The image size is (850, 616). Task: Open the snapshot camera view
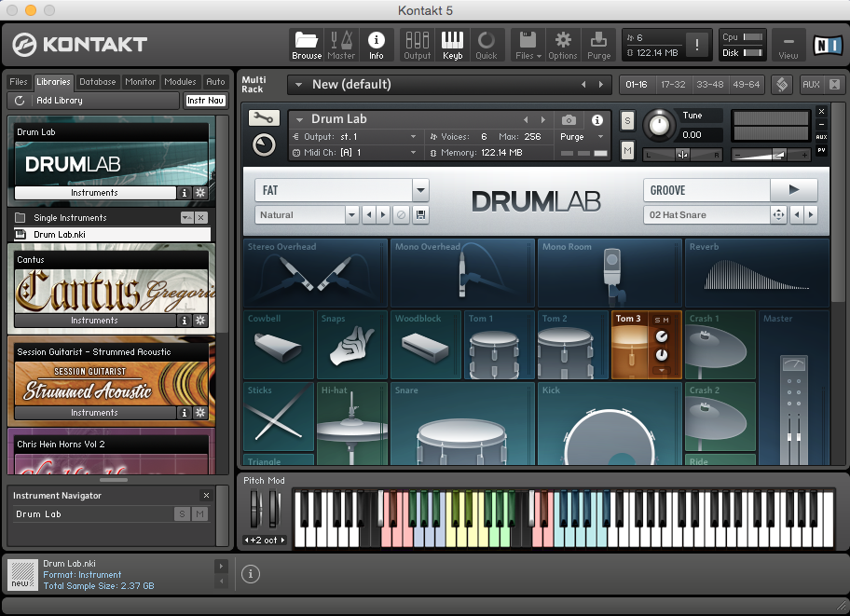tap(569, 120)
